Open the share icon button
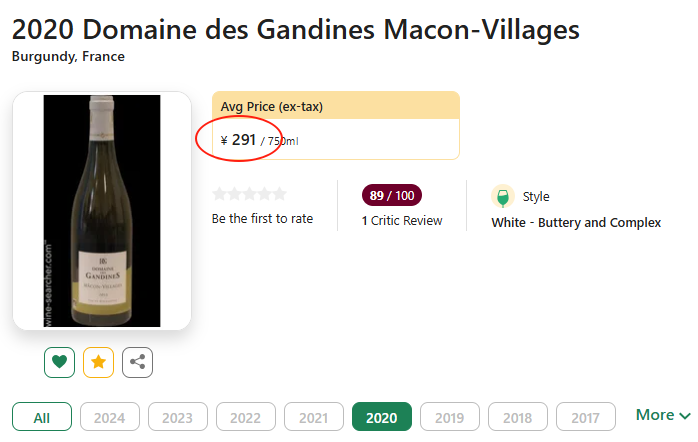Image resolution: width=698 pixels, height=442 pixels. pyautogui.click(x=137, y=362)
